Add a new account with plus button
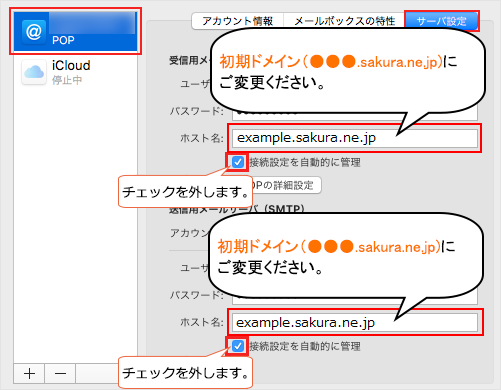Viewport: 501px width, 390px height. [29, 374]
